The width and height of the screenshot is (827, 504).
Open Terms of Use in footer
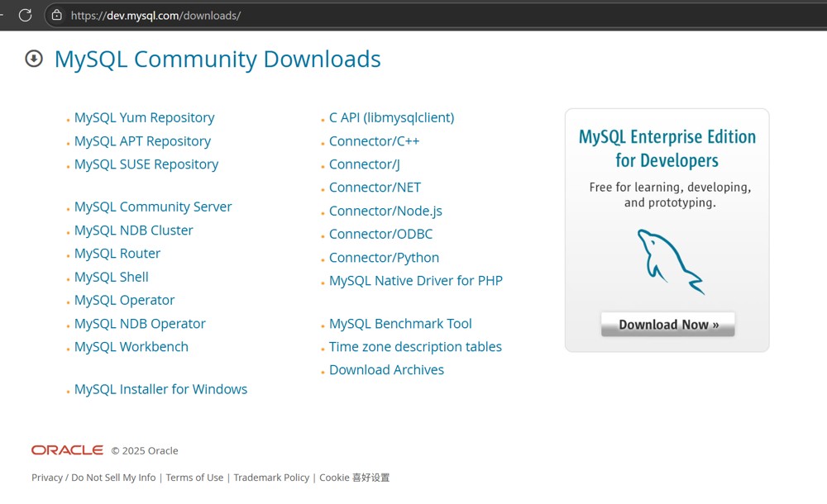click(x=194, y=477)
